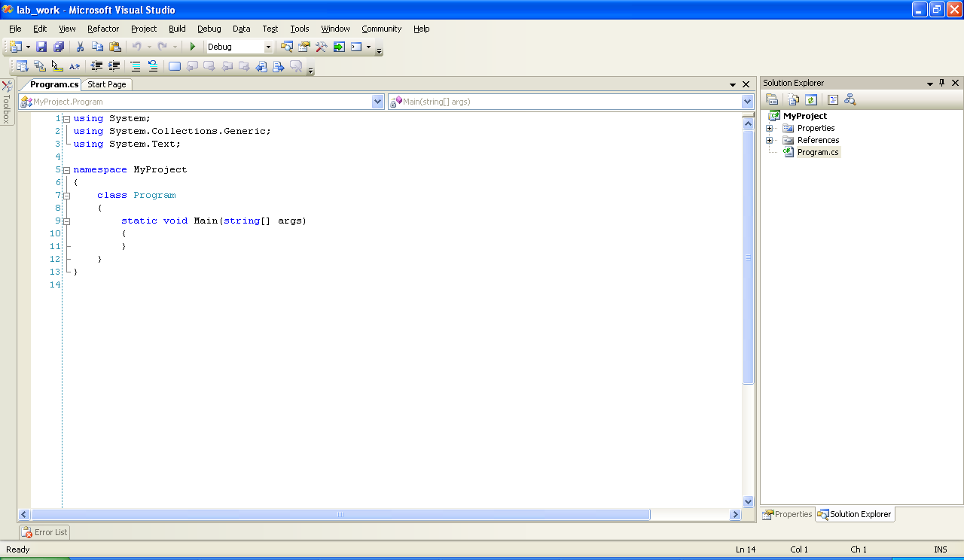Display parameter info icon
This screenshot has width=964, height=560.
40,66
